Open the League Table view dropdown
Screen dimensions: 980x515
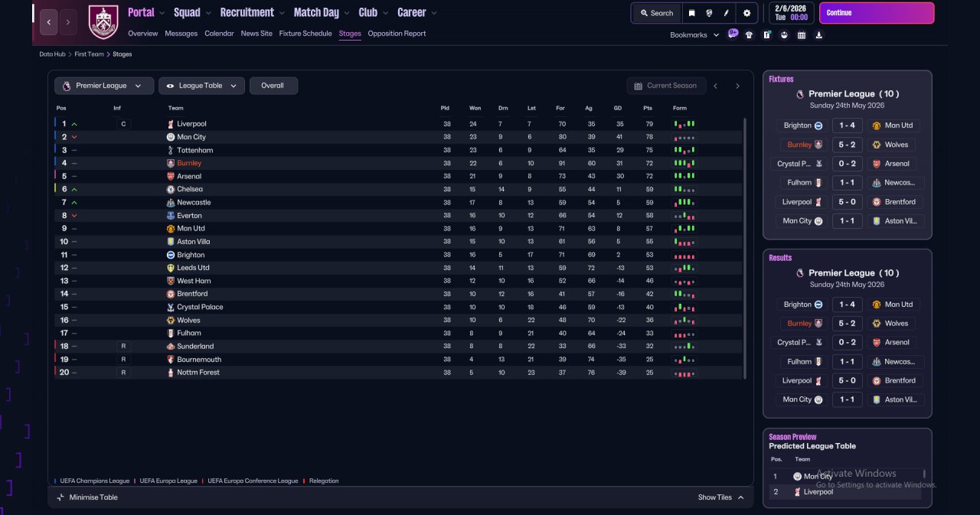tap(202, 86)
